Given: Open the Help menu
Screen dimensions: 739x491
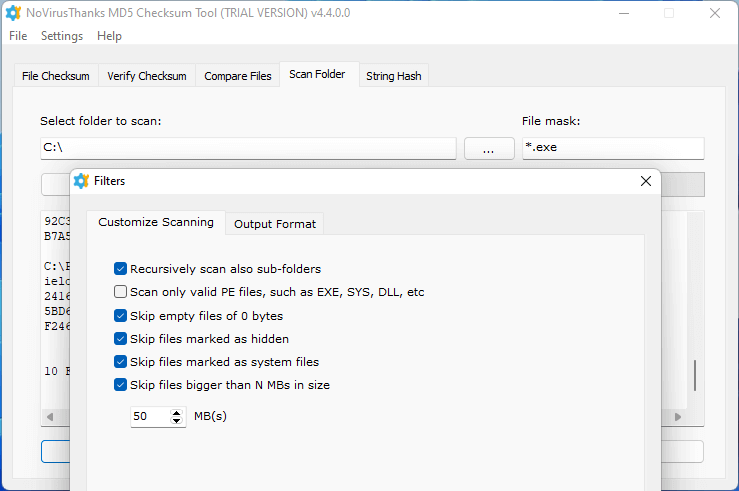Looking at the screenshot, I should click(109, 36).
